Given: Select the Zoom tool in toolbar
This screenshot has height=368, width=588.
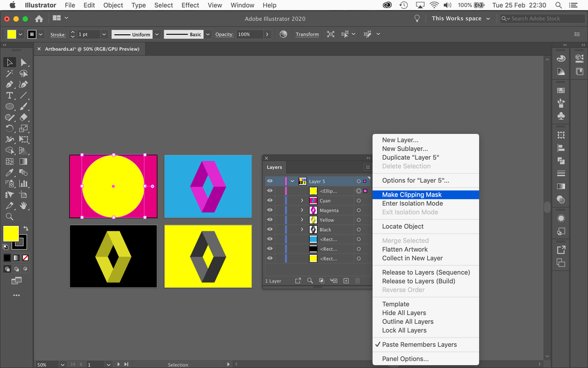Looking at the screenshot, I should [x=9, y=216].
